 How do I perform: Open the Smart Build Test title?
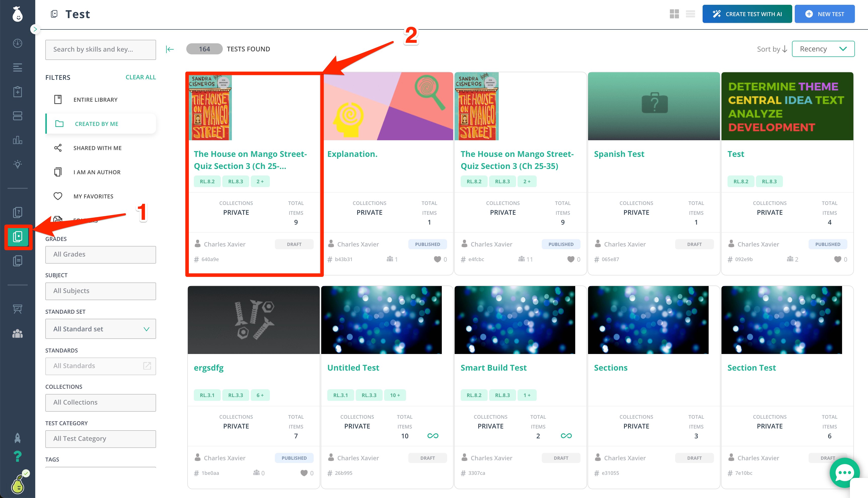(493, 368)
